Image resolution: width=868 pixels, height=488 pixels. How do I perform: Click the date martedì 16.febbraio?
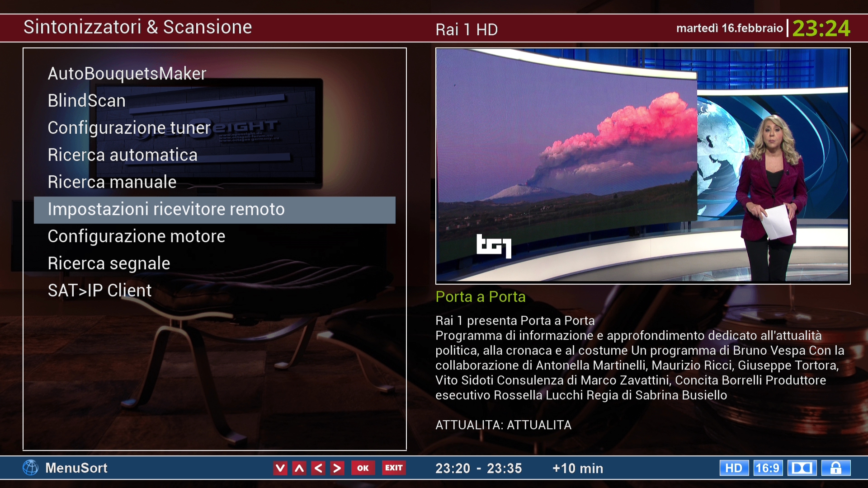click(730, 28)
